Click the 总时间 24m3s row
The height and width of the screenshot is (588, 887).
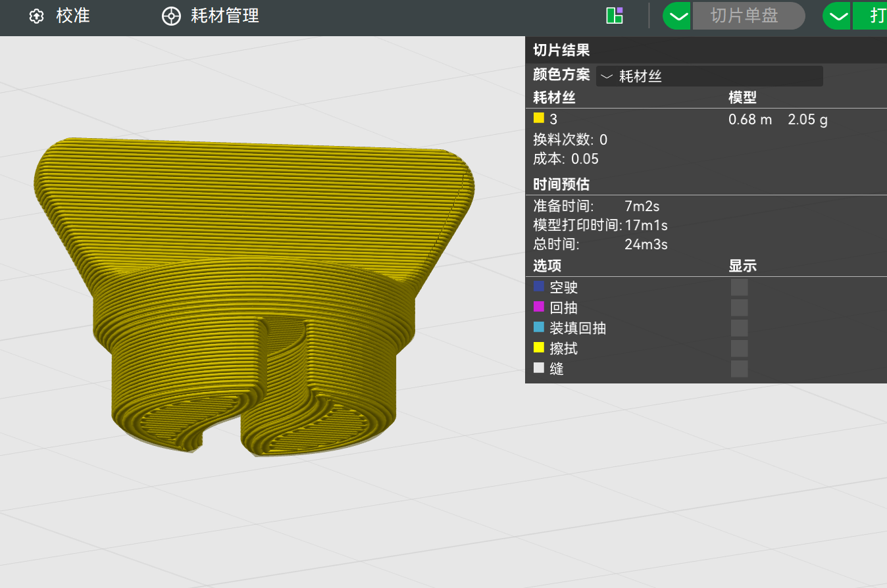(x=600, y=245)
